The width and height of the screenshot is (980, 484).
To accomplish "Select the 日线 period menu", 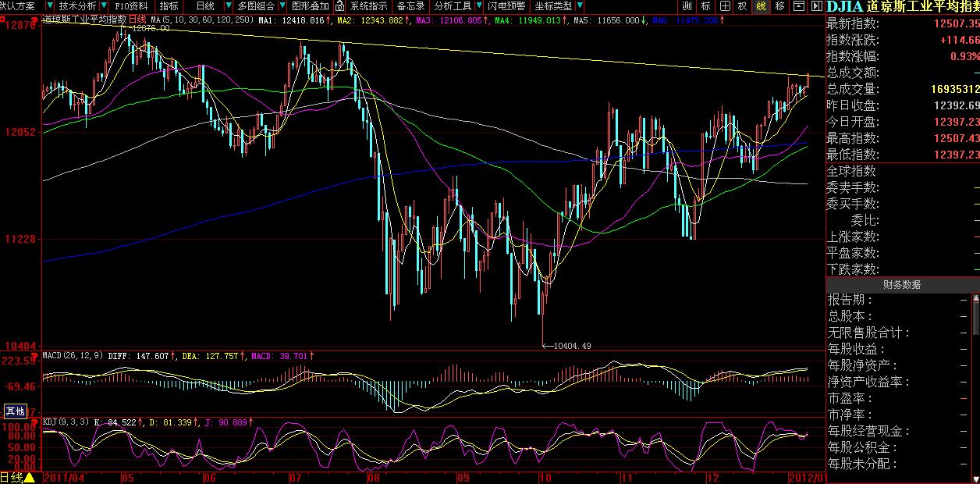I will pyautogui.click(x=205, y=6).
